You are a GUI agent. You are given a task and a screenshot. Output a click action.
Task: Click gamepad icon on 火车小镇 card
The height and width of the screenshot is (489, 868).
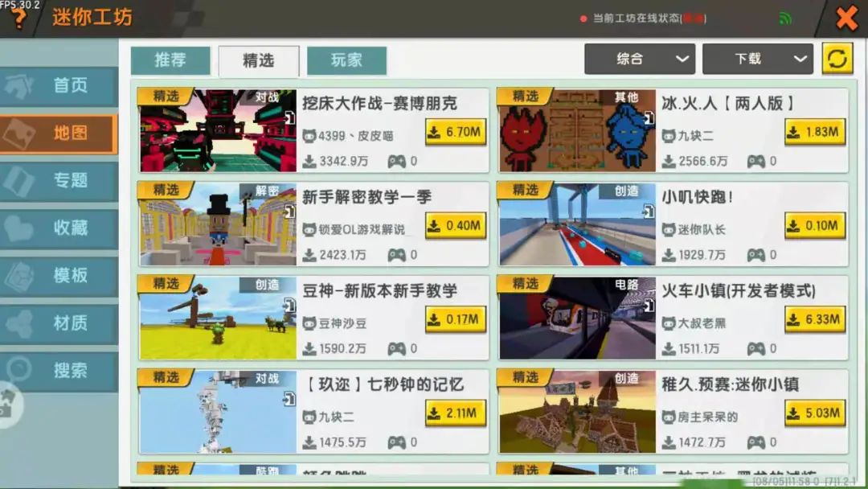[x=756, y=349]
